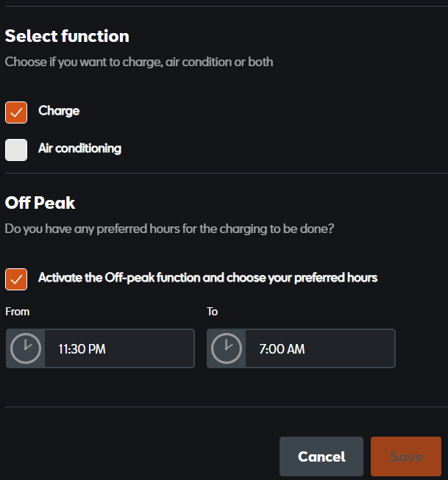Uncheck the Charge checkbox
Viewport: 448px width, 480px height.
click(16, 112)
